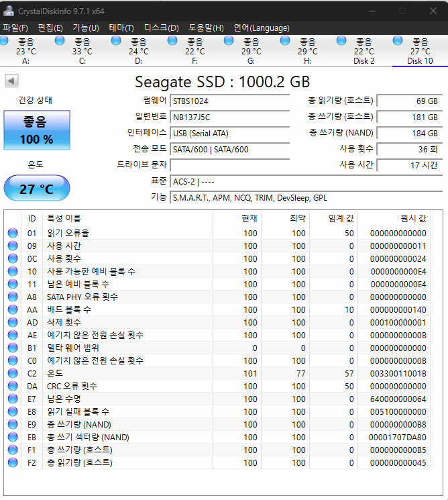Click firmware field STBS1024
This screenshot has height=500, width=448.
[230, 101]
